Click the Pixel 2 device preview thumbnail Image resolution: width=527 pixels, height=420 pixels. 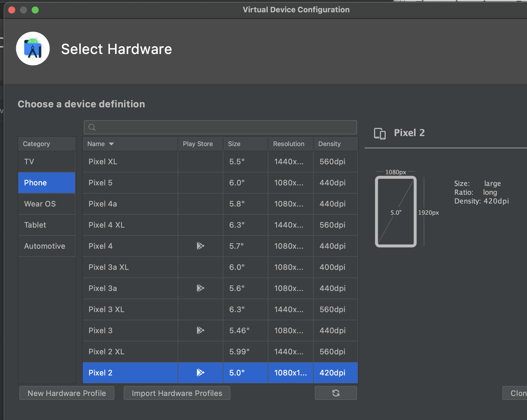[396, 211]
